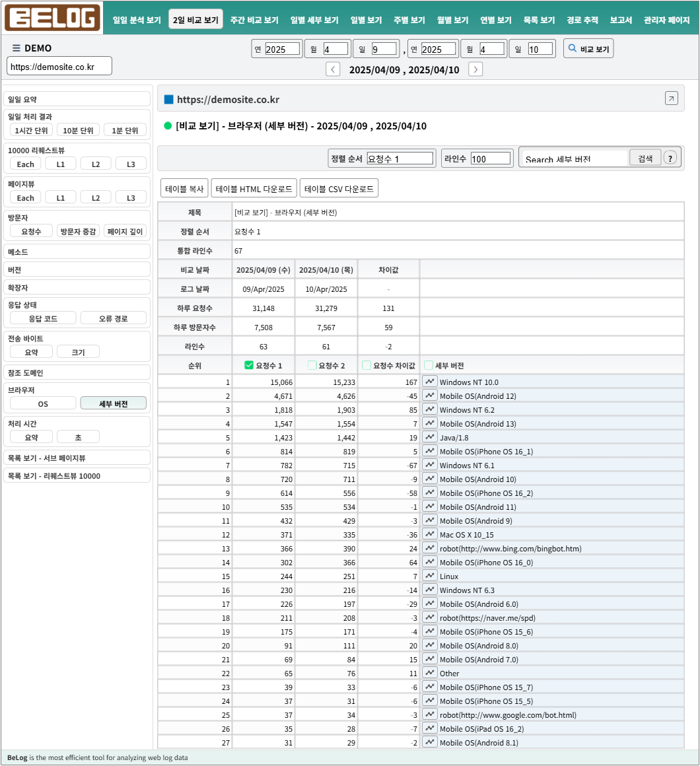The height and width of the screenshot is (766, 700).
Task: Open trend chart for Mobile OS(Android 9)
Action: 429,520
